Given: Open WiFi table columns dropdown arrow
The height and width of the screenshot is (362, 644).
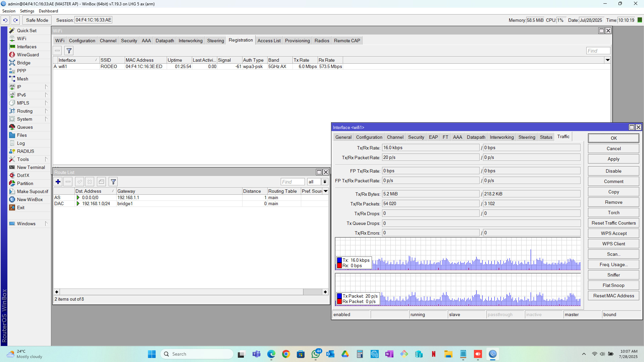Looking at the screenshot, I should coord(607,60).
